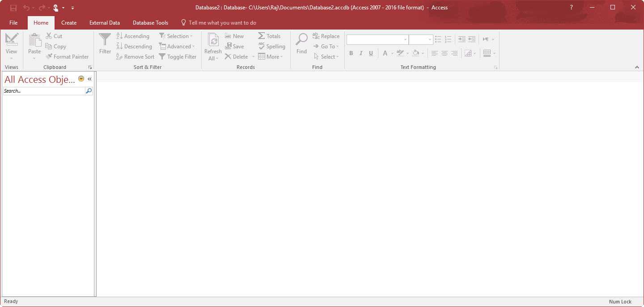Click the Font Color A button
This screenshot has height=307, width=644.
(385, 53)
